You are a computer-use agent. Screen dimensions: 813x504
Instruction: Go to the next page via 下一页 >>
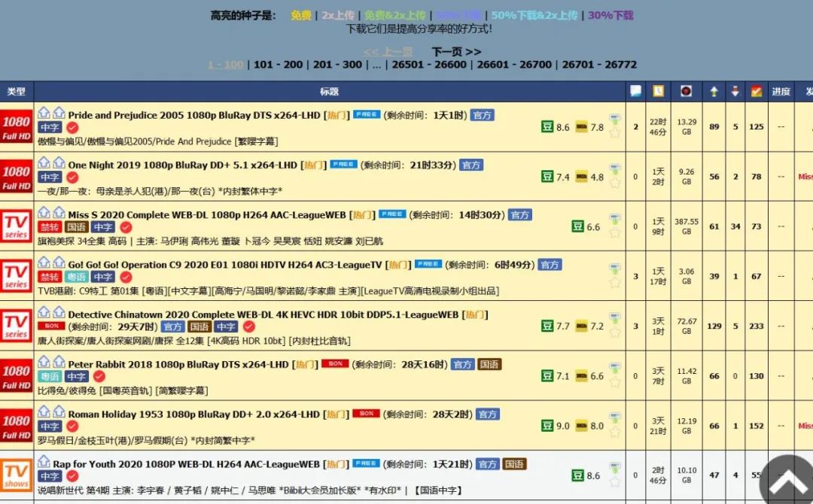pos(456,52)
